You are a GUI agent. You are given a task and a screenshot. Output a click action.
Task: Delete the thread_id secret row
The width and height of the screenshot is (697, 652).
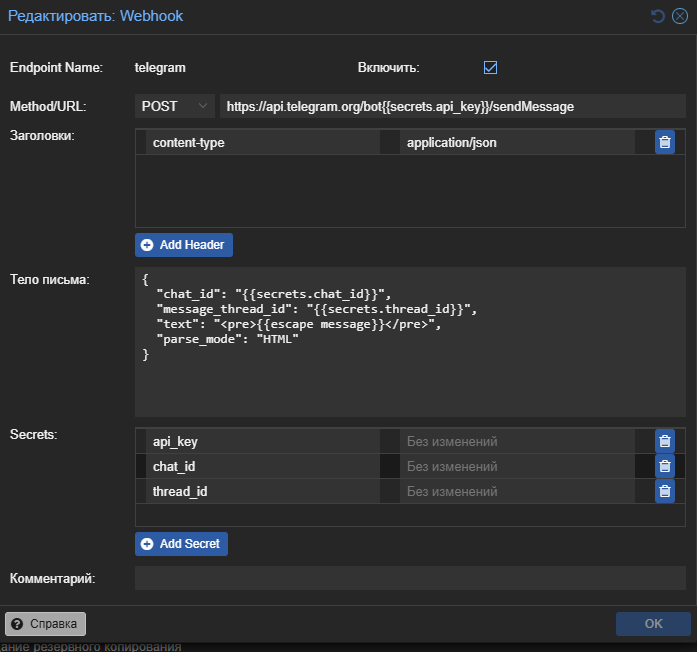coord(664,491)
